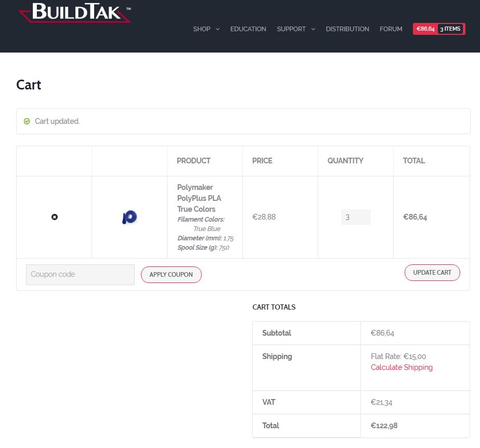Open the Polymaker PolyPlus PLA True Colors link
This screenshot has height=448, width=480.
point(199,198)
